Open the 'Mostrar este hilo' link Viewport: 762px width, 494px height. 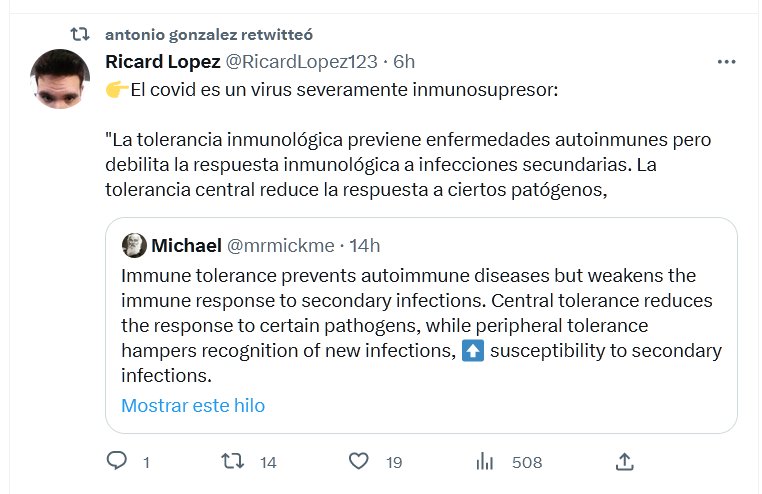pyautogui.click(x=193, y=406)
